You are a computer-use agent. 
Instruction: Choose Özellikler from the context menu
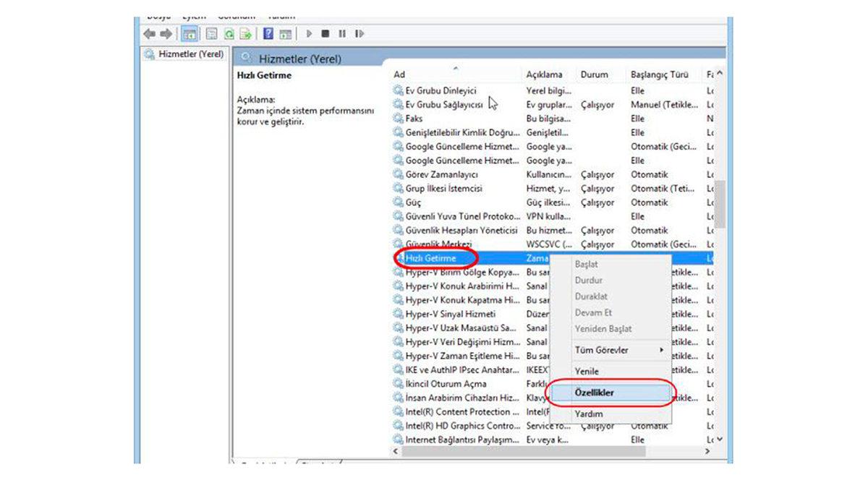[594, 393]
